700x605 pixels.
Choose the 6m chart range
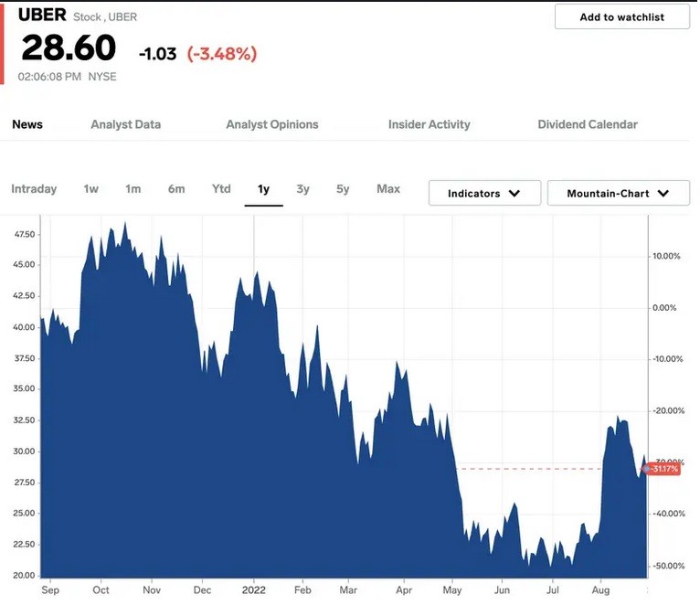pos(176,189)
